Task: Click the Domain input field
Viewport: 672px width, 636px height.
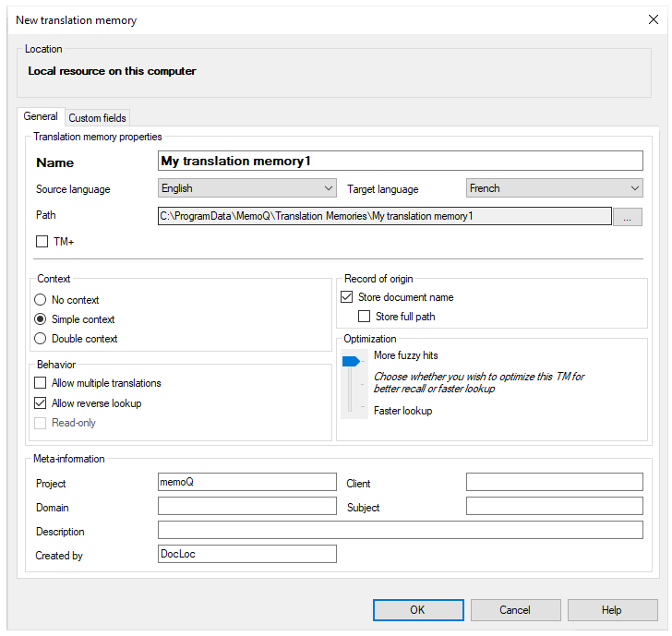Action: click(x=247, y=506)
